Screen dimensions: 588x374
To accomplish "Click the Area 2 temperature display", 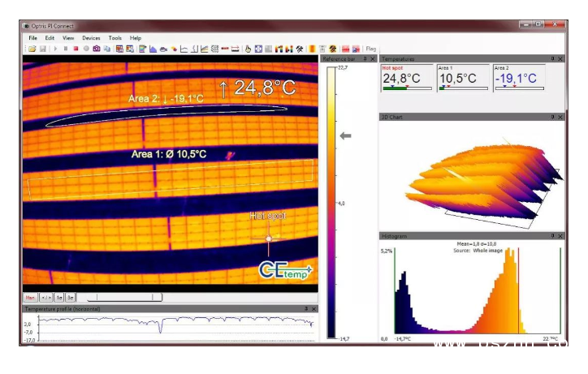I will [x=517, y=79].
